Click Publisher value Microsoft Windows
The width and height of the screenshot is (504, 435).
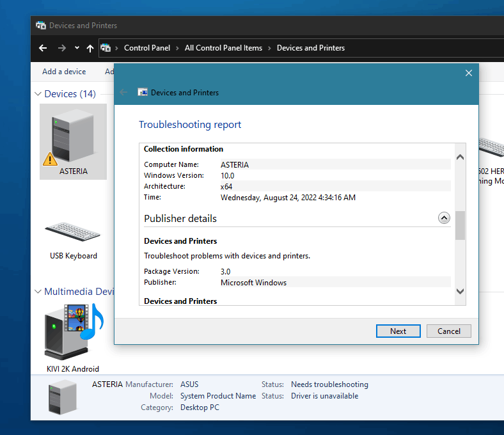[253, 283]
